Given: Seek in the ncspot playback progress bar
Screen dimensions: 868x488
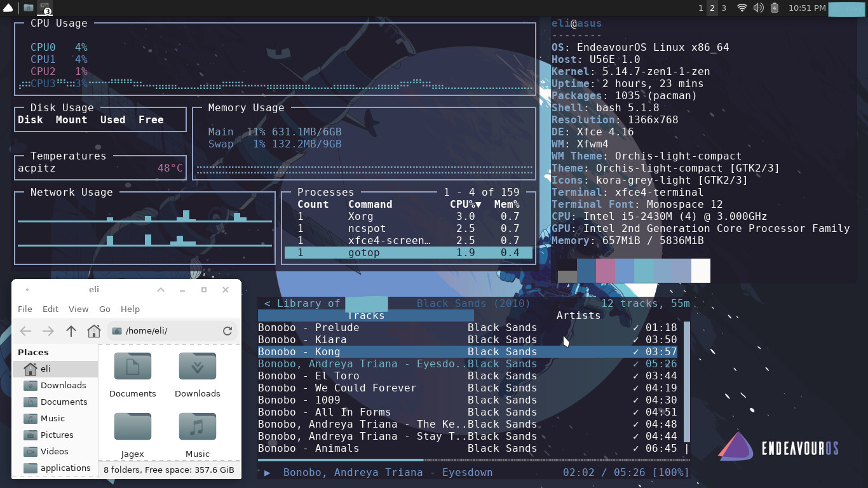Looking at the screenshot, I should coord(473,460).
